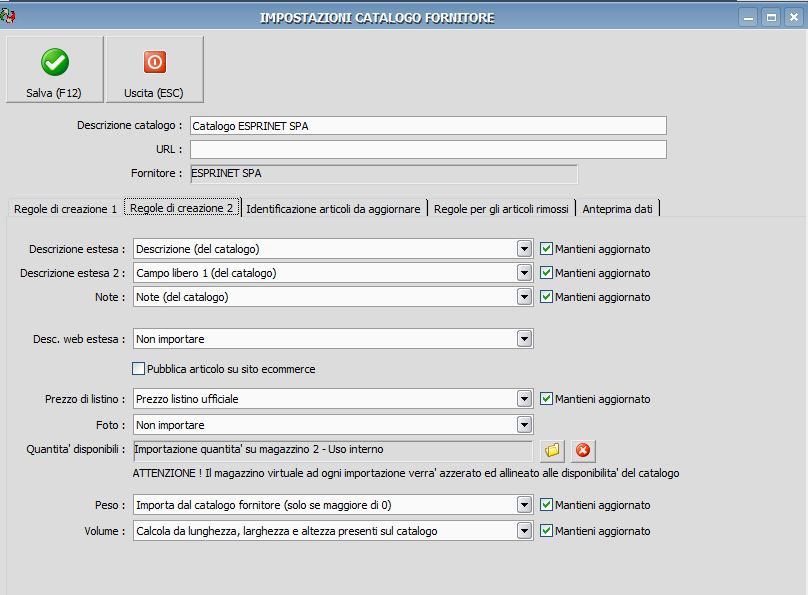Viewport: 808px width, 595px height.
Task: Expand the Peso import option dropdown
Action: click(x=524, y=505)
